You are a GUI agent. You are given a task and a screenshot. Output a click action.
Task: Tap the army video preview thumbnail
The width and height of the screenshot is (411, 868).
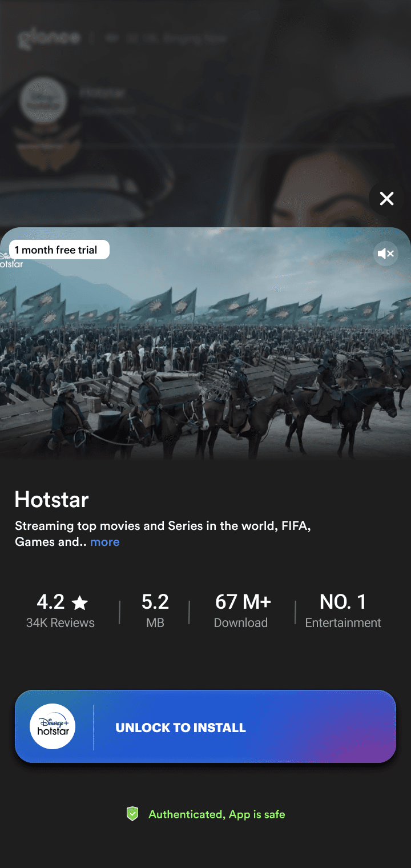tap(205, 343)
